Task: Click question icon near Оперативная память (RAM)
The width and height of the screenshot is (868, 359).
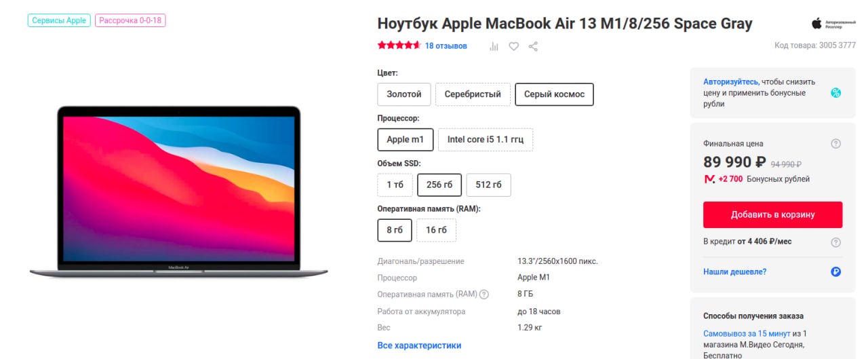Action: (484, 295)
